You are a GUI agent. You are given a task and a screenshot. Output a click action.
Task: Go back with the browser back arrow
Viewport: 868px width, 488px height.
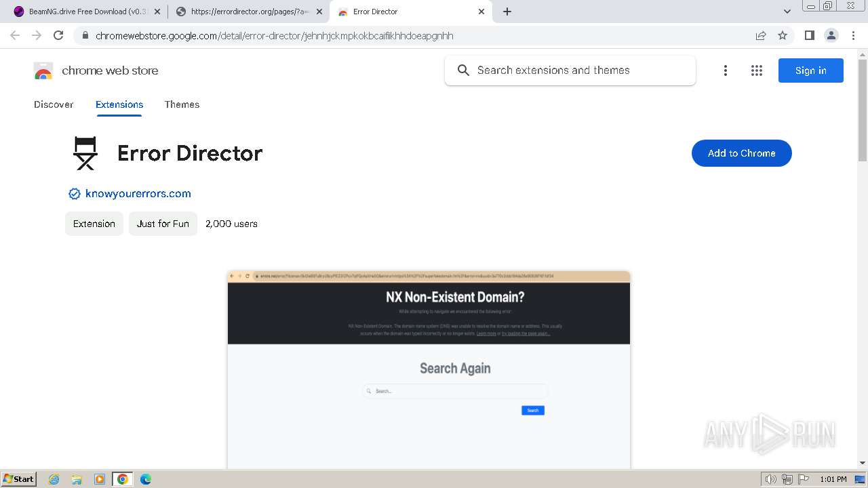[x=15, y=35]
